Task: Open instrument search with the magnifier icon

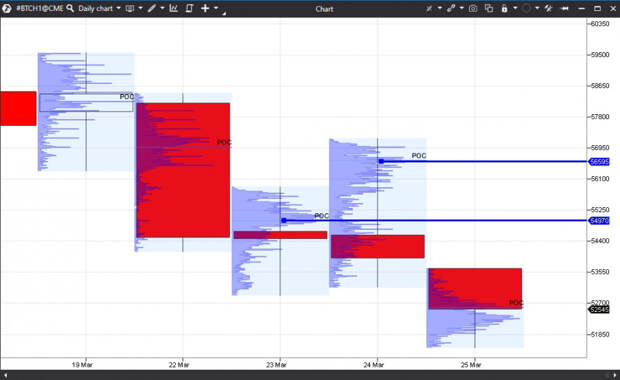Action: click(70, 8)
